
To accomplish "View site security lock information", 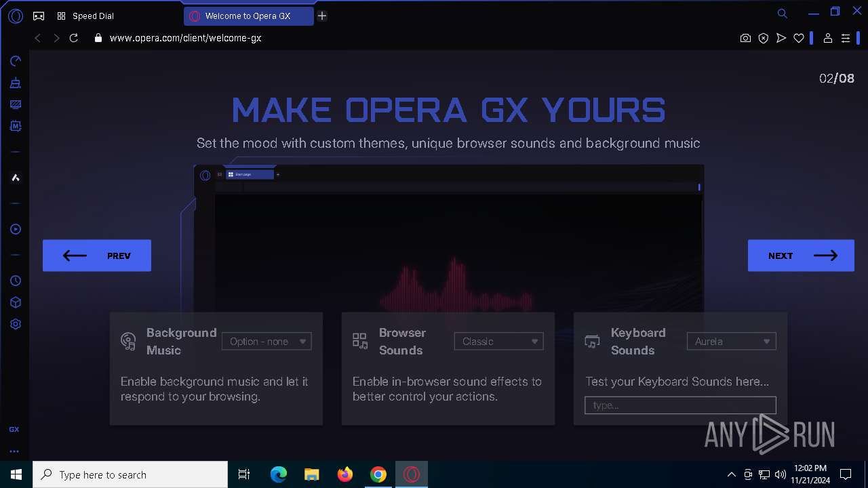I will click(x=98, y=38).
